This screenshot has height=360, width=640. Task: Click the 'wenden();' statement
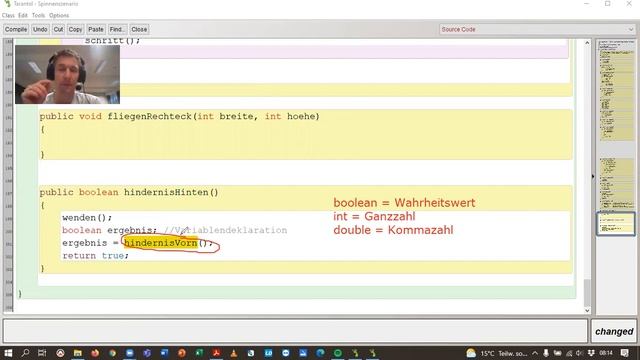click(87, 218)
